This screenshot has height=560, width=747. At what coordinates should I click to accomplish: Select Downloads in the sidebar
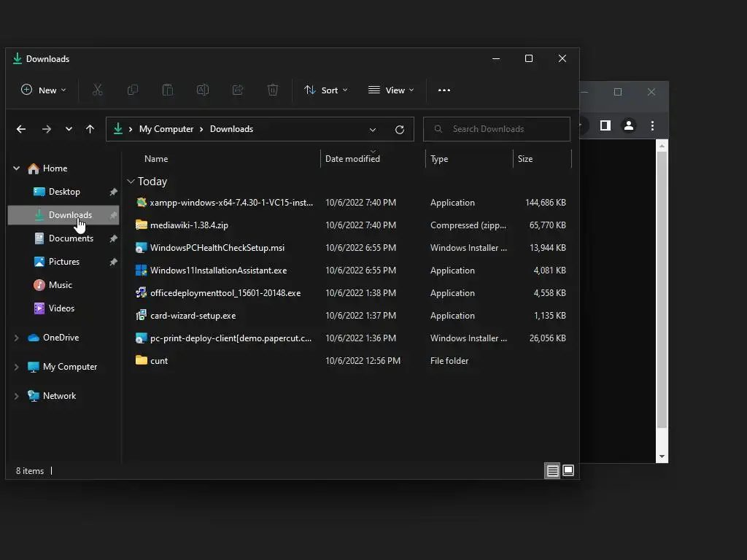[63, 215]
